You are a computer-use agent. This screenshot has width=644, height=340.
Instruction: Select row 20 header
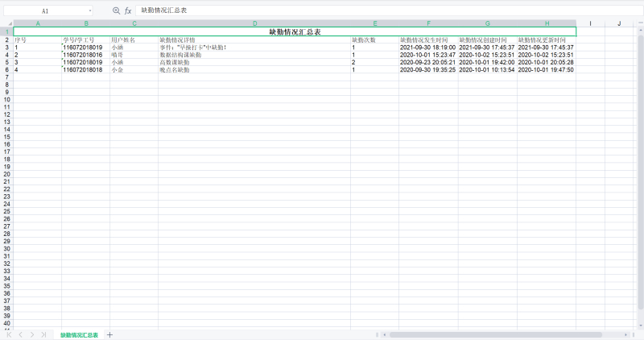pos(6,174)
